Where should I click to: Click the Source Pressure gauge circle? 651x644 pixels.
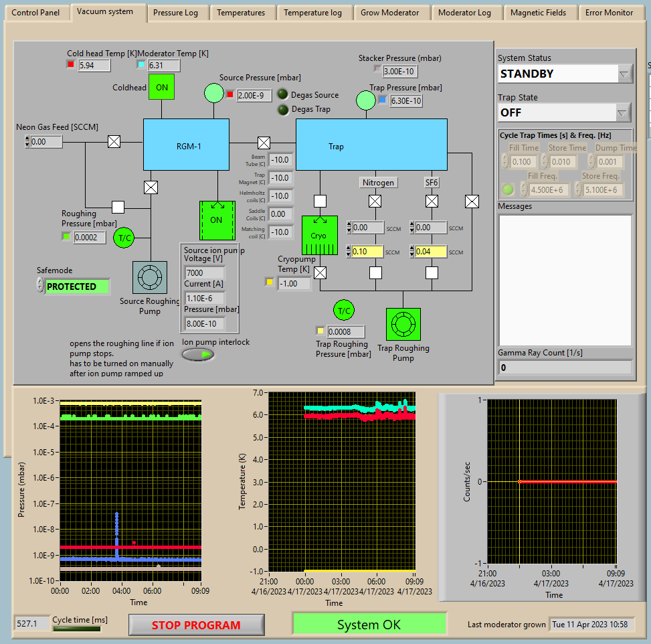[x=213, y=93]
